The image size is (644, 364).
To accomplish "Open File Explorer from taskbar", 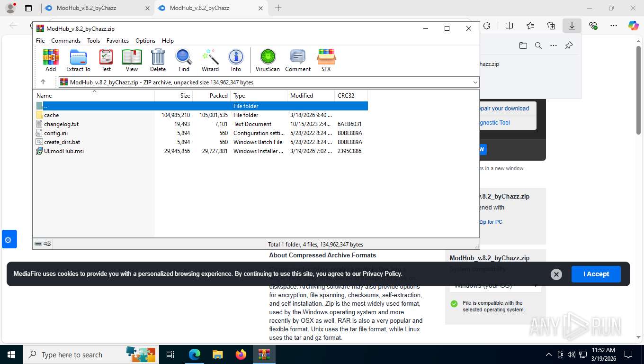I will point(217,355).
